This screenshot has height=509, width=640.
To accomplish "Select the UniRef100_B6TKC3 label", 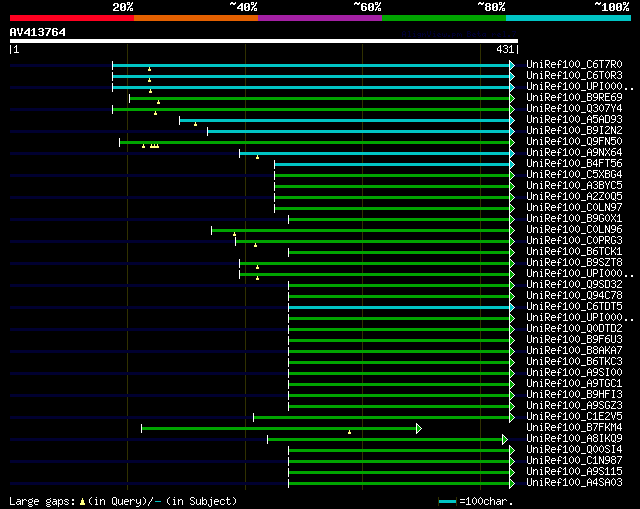I will pyautogui.click(x=574, y=362).
